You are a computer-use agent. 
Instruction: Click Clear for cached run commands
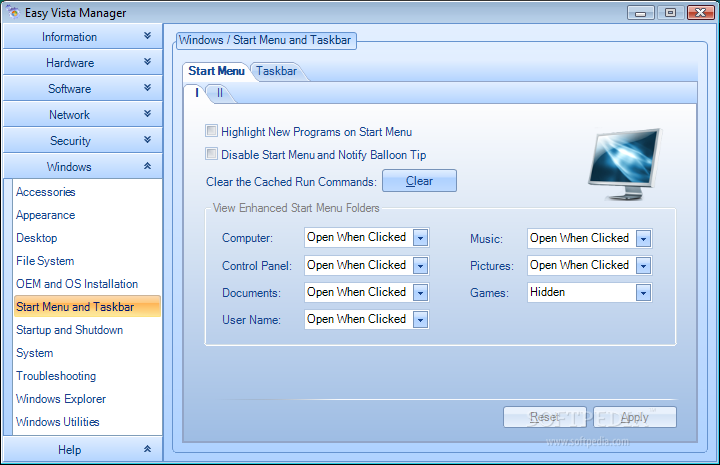[x=419, y=181]
